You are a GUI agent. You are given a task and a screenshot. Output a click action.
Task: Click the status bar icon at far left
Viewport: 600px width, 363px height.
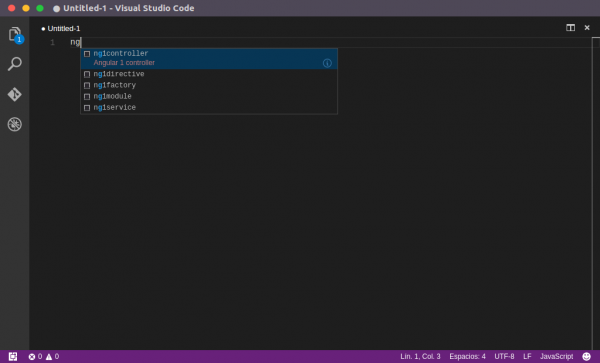(x=13, y=356)
